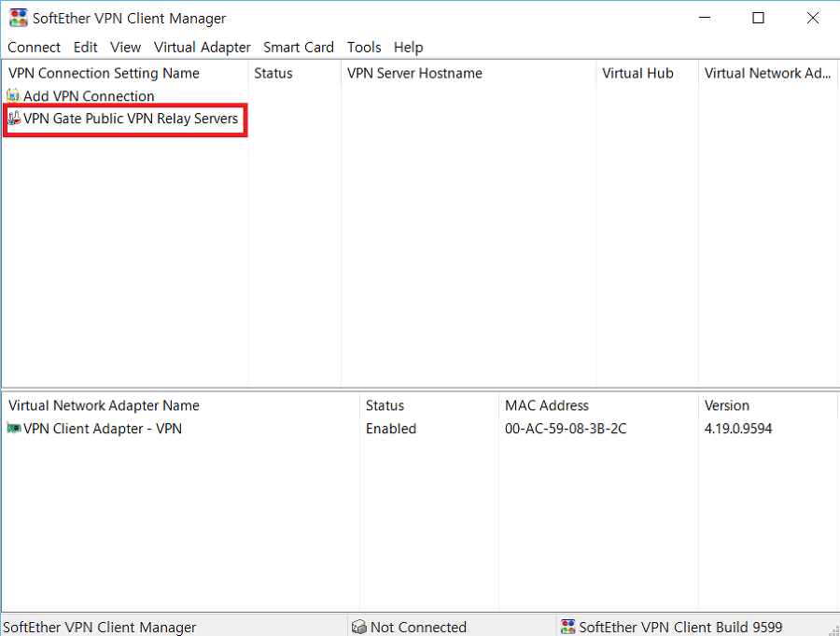This screenshot has width=840, height=636.
Task: Close the SoftEther VPN Client Manager window
Action: click(x=812, y=18)
